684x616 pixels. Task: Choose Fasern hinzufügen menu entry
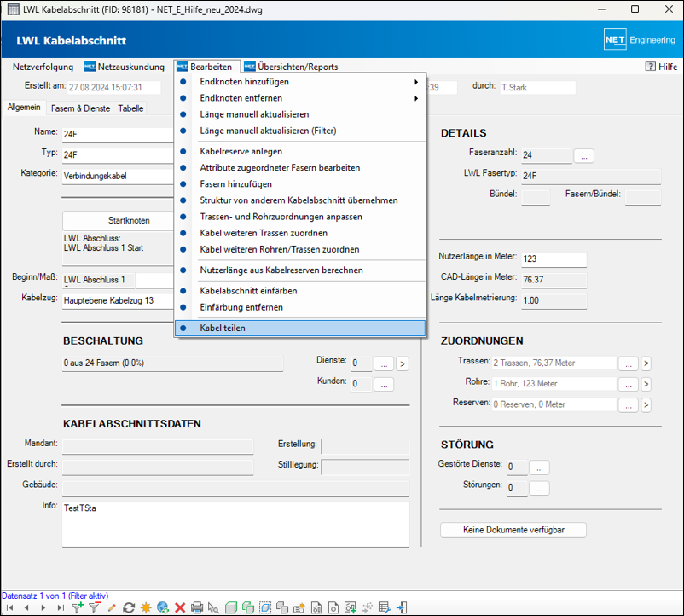click(x=300, y=184)
